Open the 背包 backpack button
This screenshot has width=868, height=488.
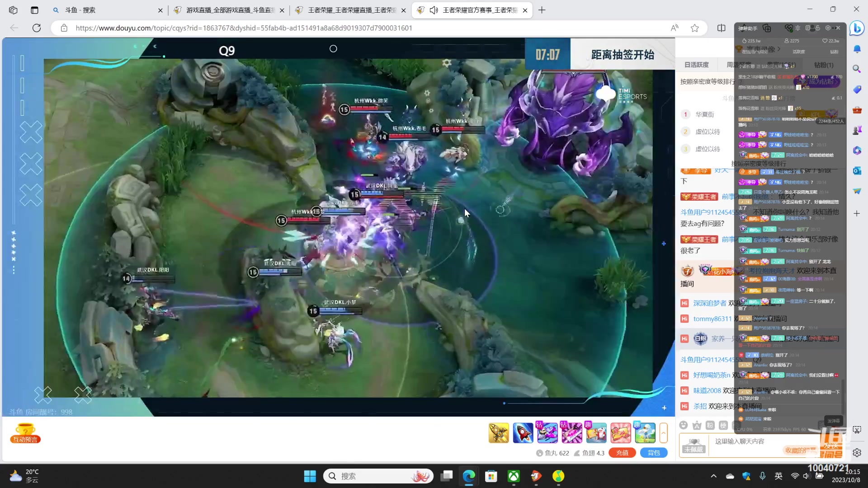(x=654, y=453)
